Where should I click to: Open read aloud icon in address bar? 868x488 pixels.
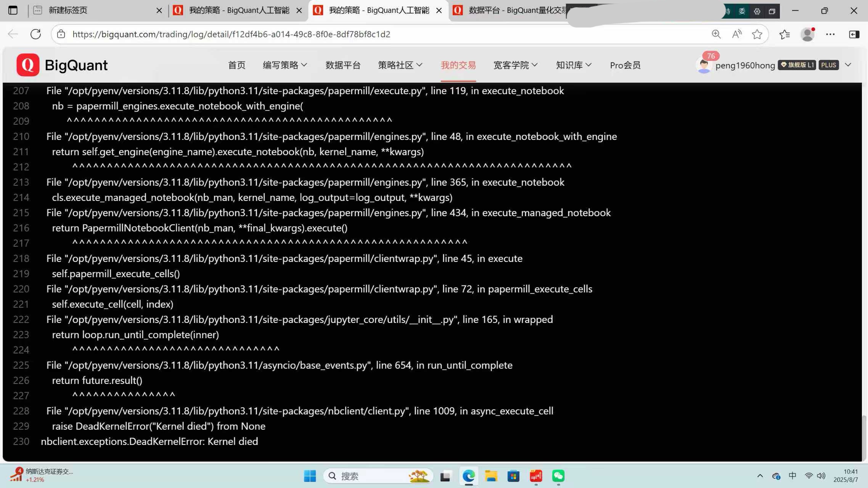point(737,34)
